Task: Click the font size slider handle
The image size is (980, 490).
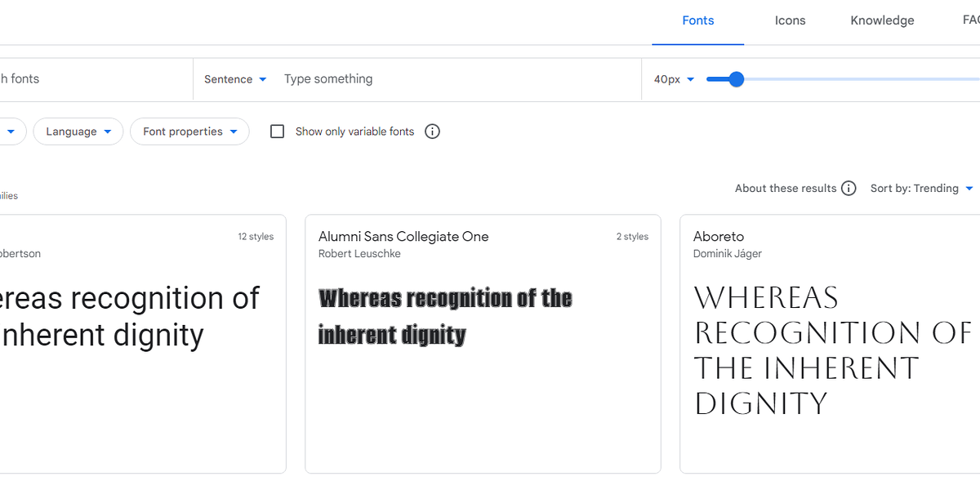Action: (x=736, y=79)
